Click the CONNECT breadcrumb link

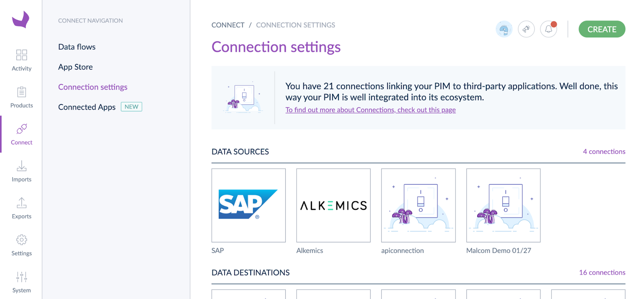point(228,25)
